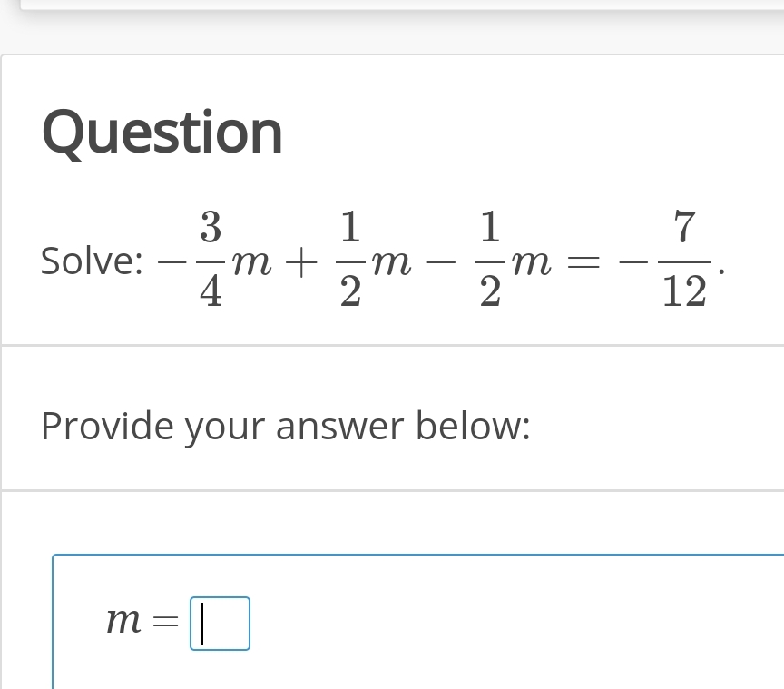This screenshot has width=784, height=689.
Task: Click the divider above the answer section
Action: pyautogui.click(x=390, y=488)
